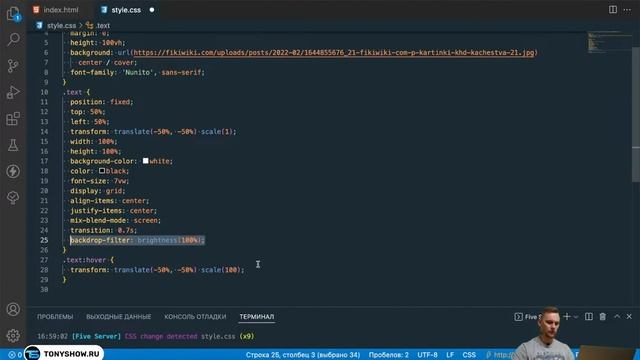This screenshot has height=360, width=640.
Task: Open the ПРОБЛЕМЫ panel tab
Action: click(55, 317)
